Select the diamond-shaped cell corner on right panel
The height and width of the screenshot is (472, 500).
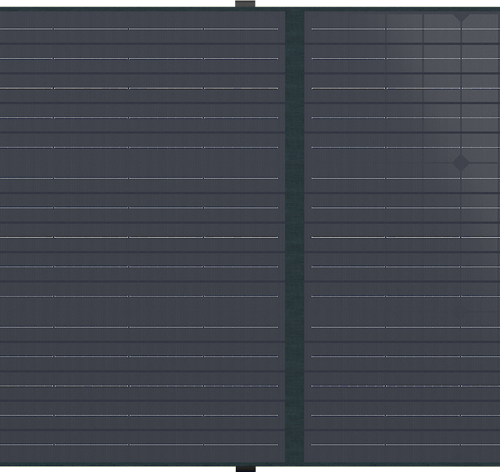pos(461,163)
